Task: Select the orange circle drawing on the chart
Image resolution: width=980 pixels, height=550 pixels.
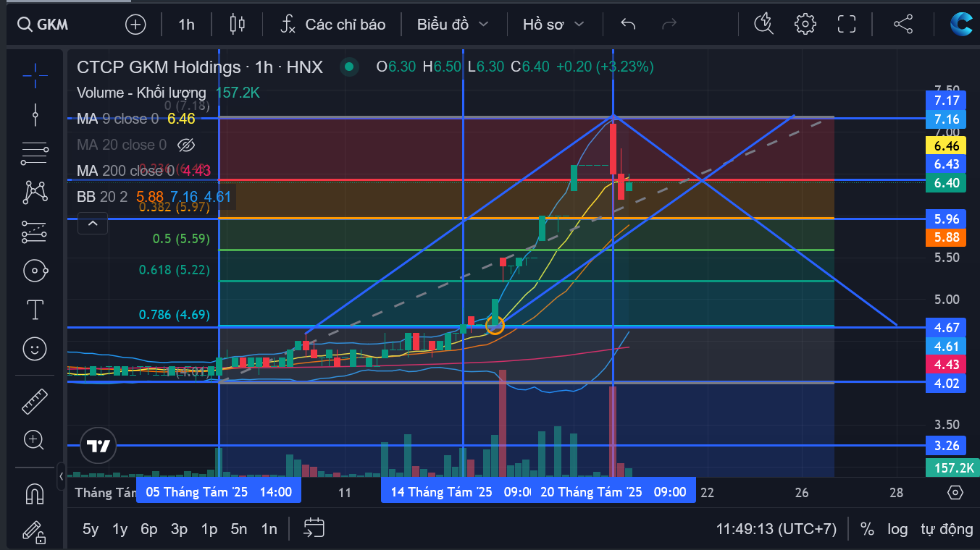Action: click(x=495, y=325)
